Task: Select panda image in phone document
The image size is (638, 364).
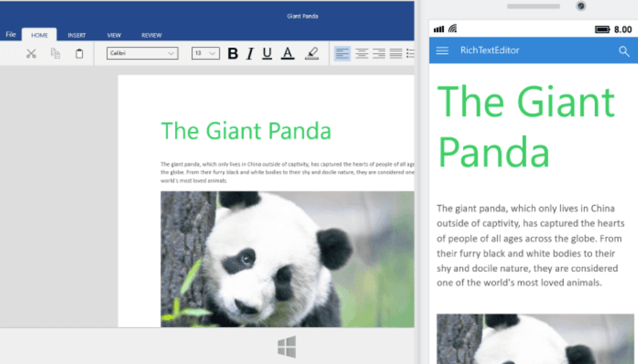Action: [535, 339]
